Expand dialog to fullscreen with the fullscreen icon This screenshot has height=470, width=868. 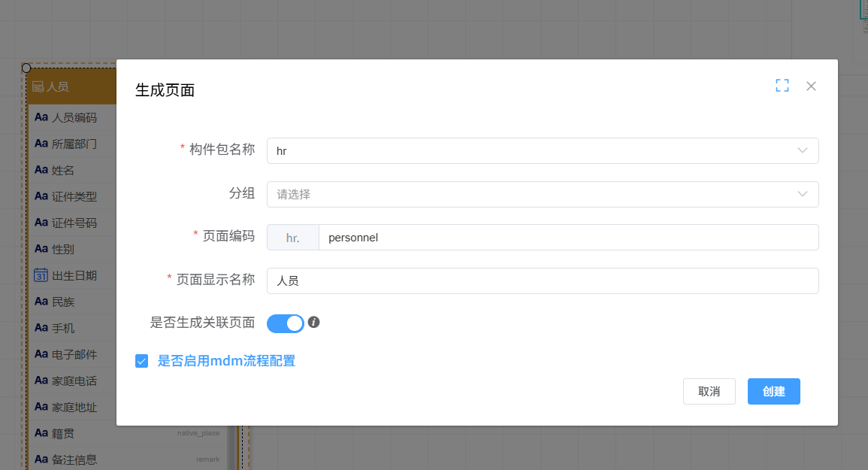point(782,86)
